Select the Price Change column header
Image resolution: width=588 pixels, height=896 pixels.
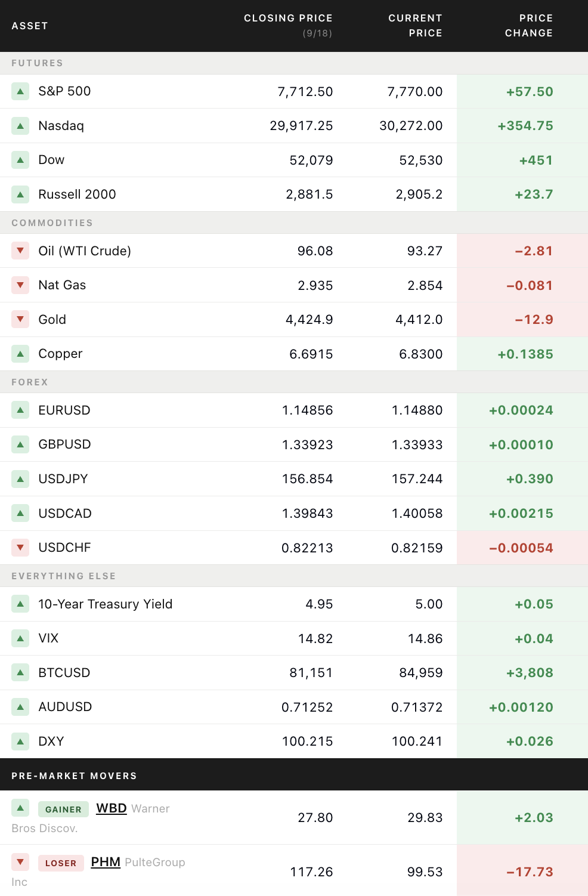click(x=529, y=26)
